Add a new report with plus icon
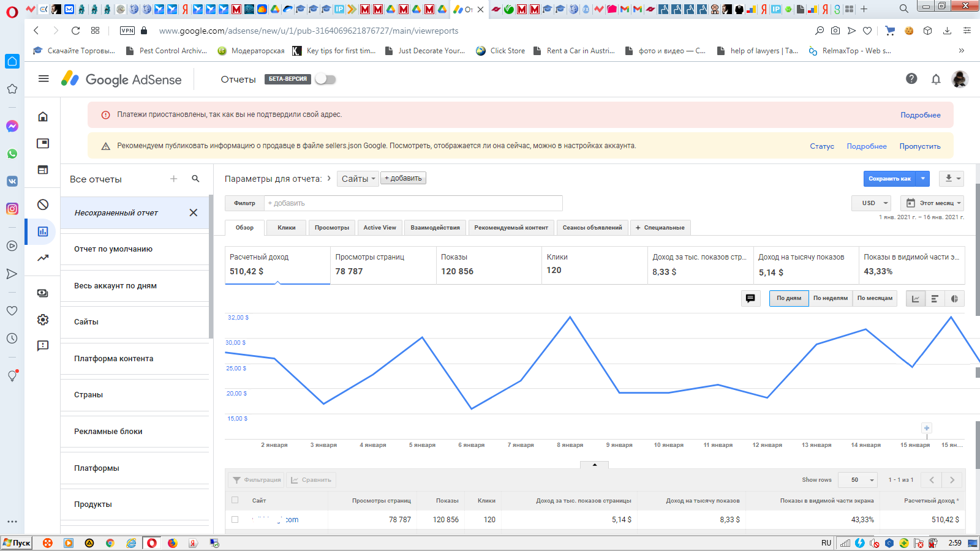This screenshot has width=980, height=551. [x=174, y=179]
